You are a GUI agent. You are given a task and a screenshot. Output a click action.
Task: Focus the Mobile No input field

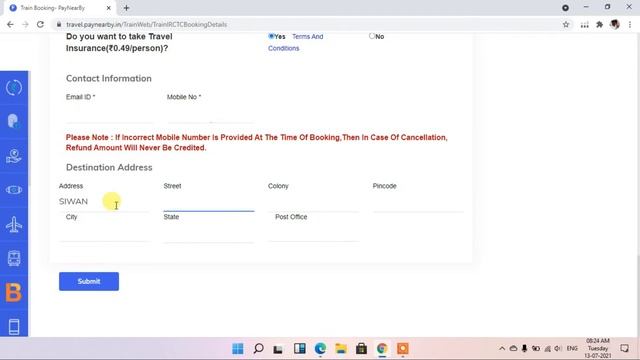(x=211, y=115)
